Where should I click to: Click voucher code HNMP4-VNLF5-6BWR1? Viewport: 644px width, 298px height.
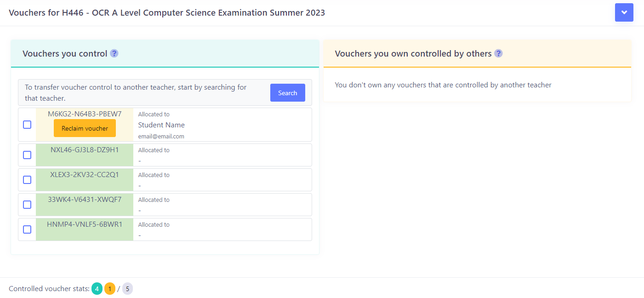[85, 224]
